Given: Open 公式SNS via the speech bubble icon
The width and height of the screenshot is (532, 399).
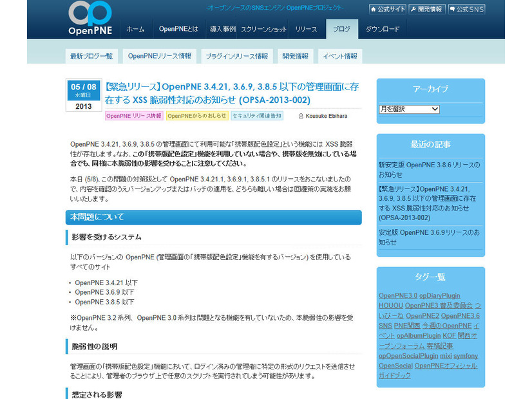Looking at the screenshot, I should [467, 10].
